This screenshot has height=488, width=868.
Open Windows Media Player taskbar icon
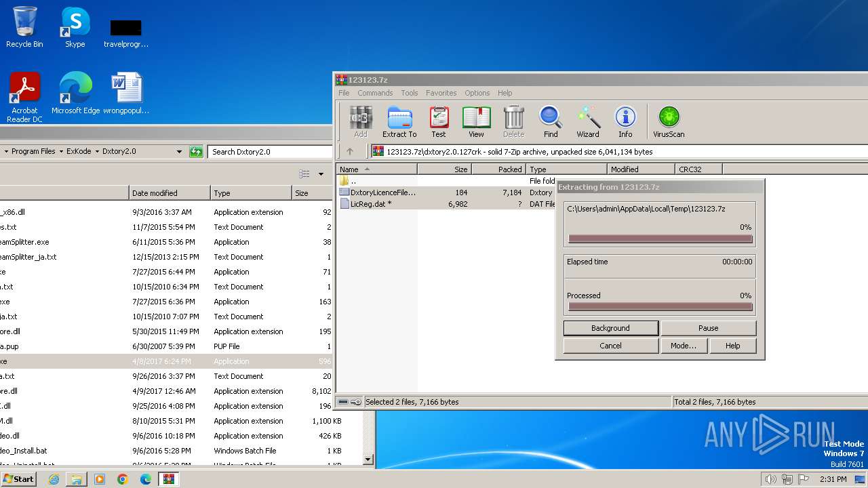point(100,479)
